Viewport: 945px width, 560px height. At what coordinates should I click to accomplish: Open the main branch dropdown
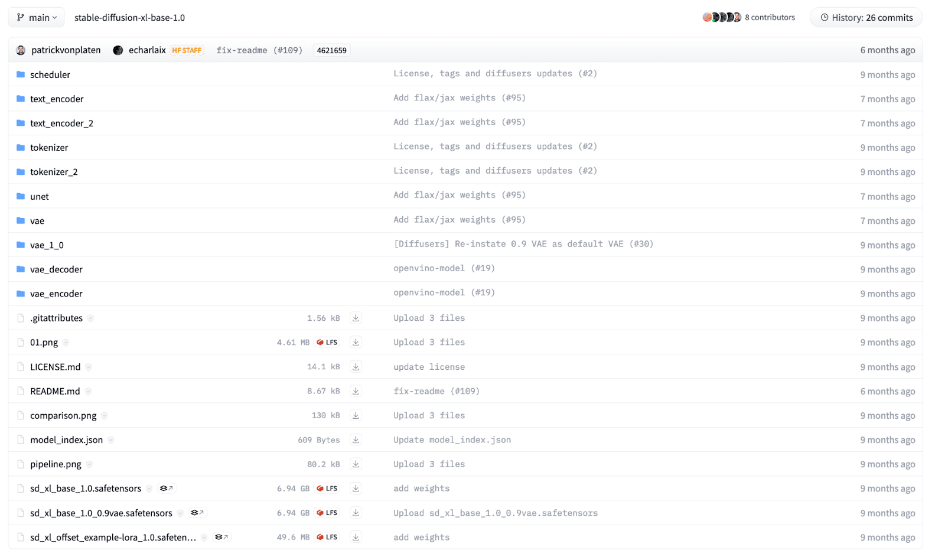(x=37, y=18)
